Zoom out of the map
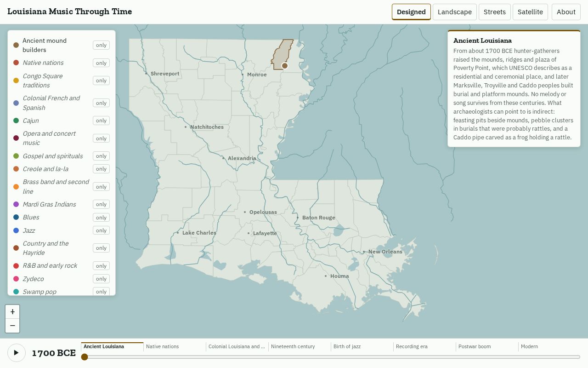Image resolution: width=588 pixels, height=368 pixels. coord(12,326)
